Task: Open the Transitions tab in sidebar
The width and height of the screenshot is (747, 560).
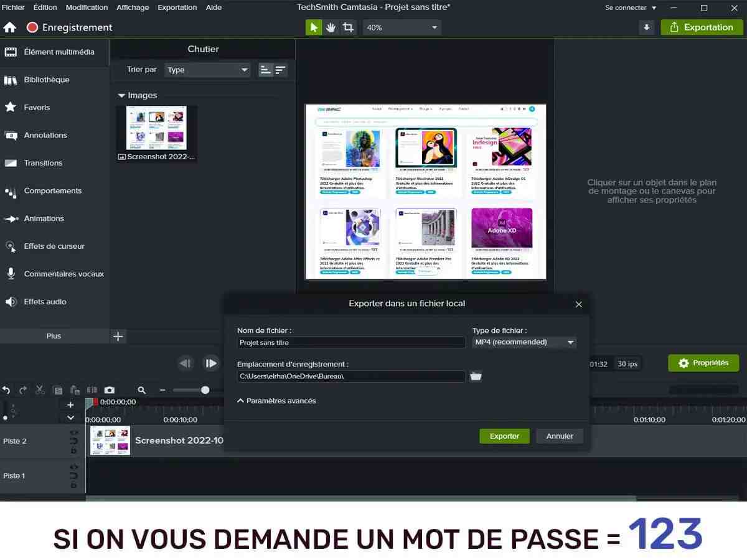Action: click(x=43, y=163)
